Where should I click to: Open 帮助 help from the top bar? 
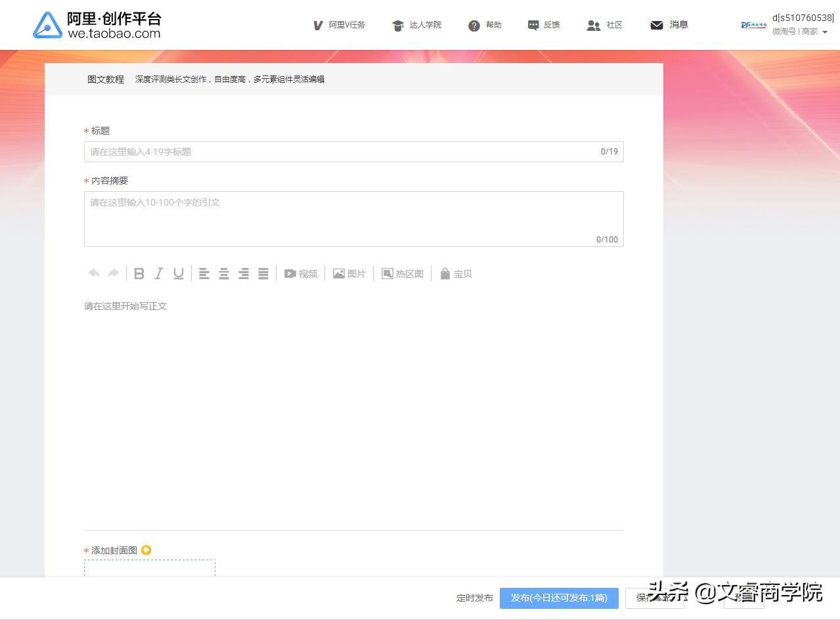tap(484, 24)
